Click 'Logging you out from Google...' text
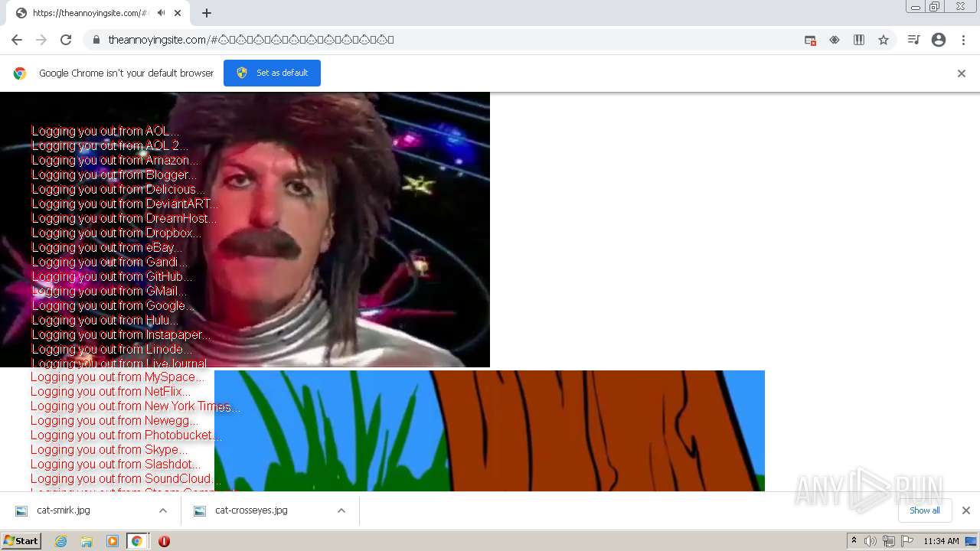The width and height of the screenshot is (980, 551). (113, 305)
